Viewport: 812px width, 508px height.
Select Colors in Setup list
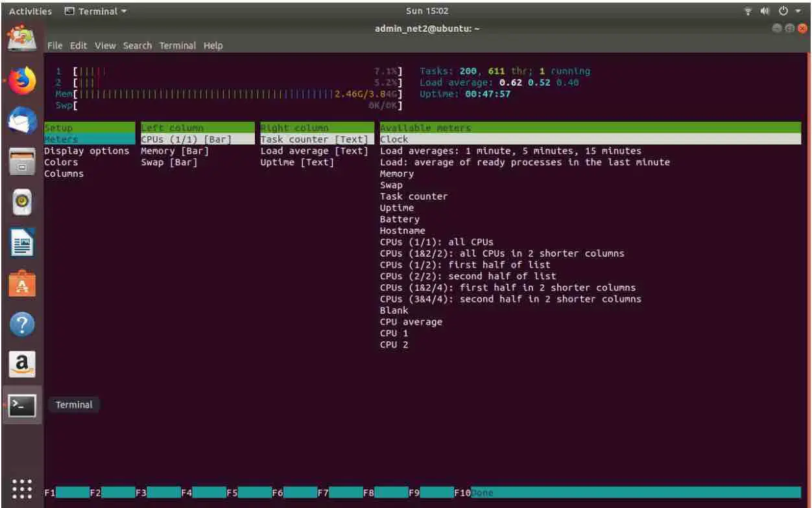61,163
